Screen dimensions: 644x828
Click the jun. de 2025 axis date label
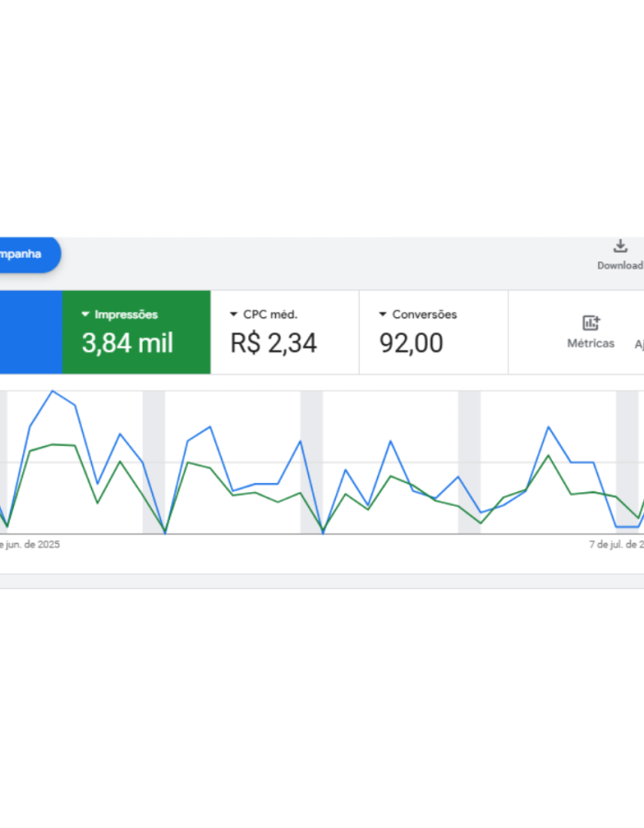pos(30,545)
